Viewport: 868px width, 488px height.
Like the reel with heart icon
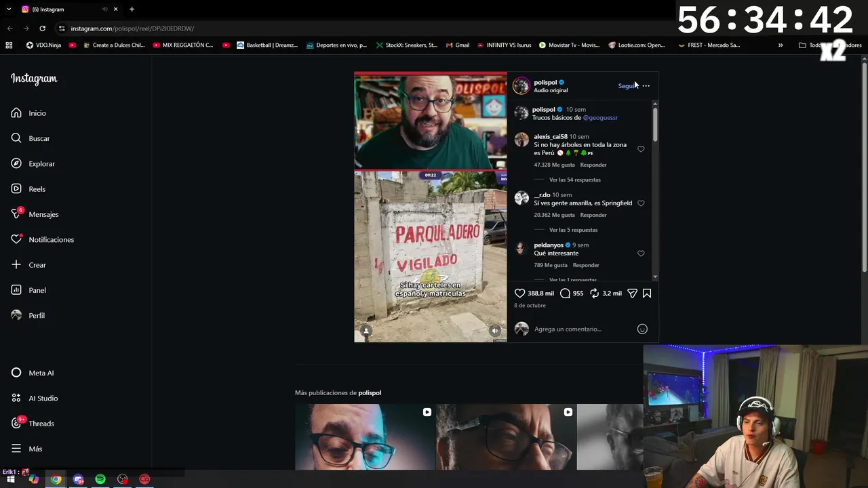(x=519, y=293)
